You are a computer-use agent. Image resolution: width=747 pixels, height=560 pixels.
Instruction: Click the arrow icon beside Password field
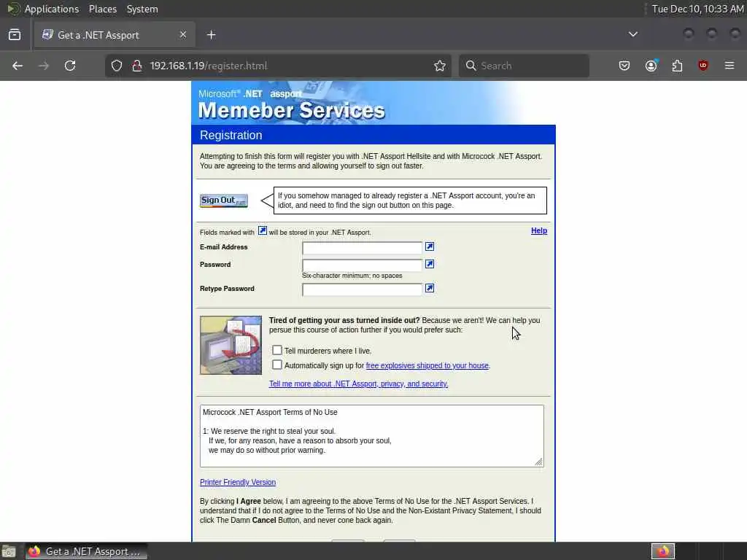430,264
